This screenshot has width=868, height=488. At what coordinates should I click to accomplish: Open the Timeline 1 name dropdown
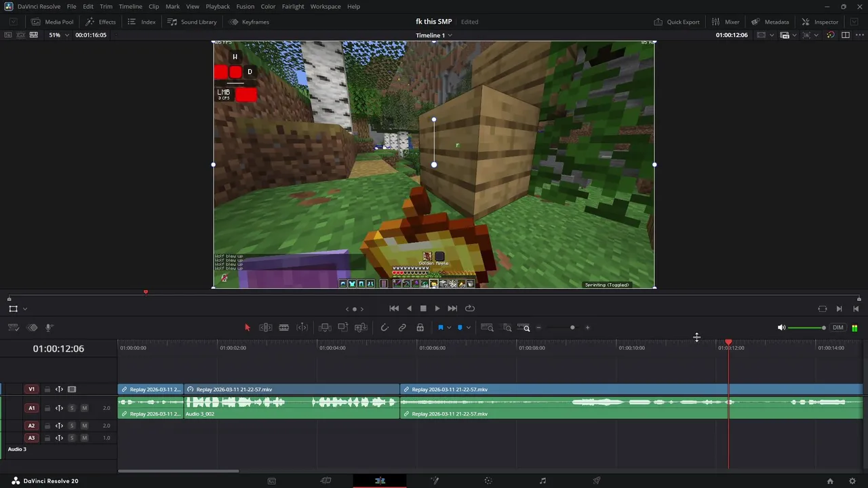click(434, 35)
